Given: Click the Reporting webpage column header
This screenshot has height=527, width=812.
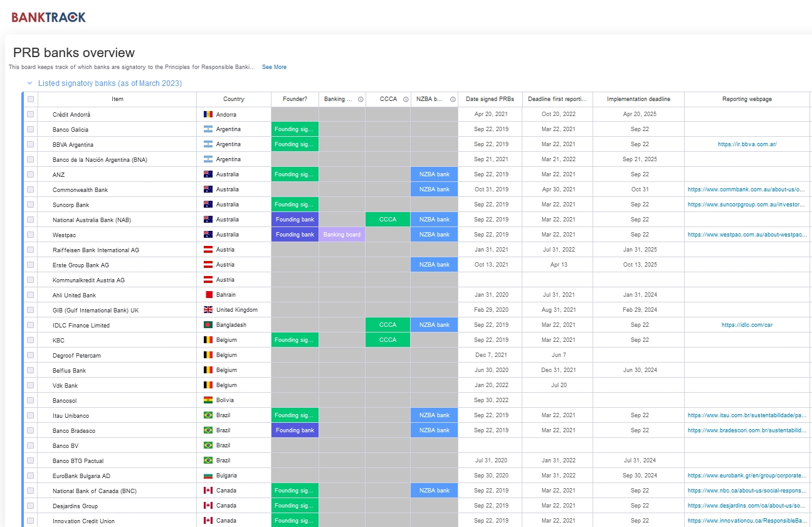Looking at the screenshot, I should coord(747,99).
